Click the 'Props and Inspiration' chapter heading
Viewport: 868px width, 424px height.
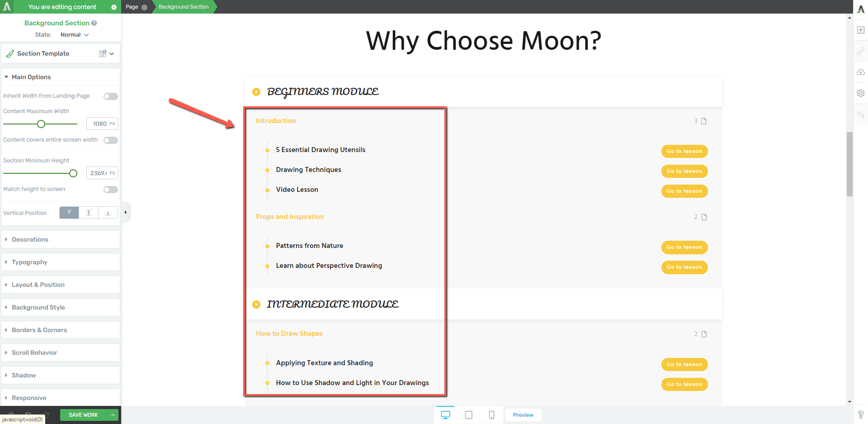tap(290, 217)
